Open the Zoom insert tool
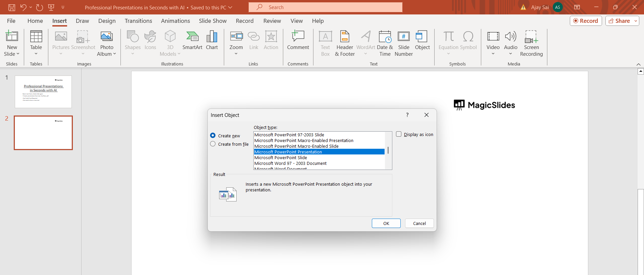The width and height of the screenshot is (644, 275). 236,43
